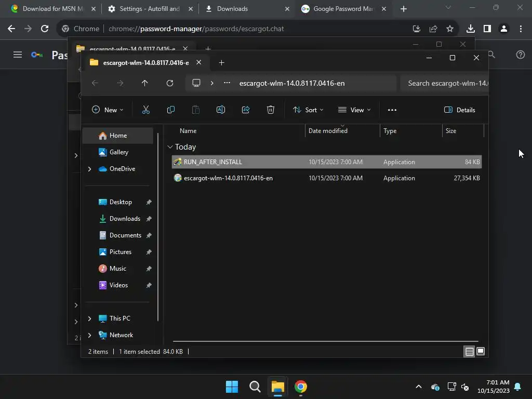
Task: Open Gallery in navigation pane
Action: [118, 152]
